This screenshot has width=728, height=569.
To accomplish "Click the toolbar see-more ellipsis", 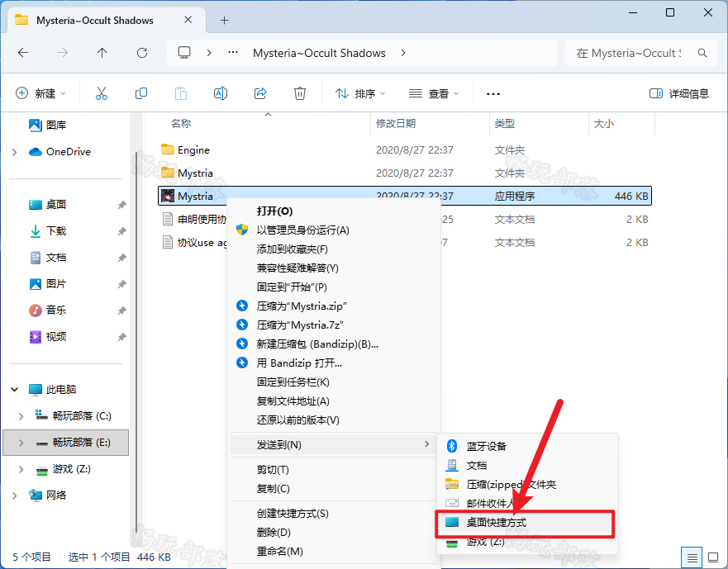I will point(493,94).
